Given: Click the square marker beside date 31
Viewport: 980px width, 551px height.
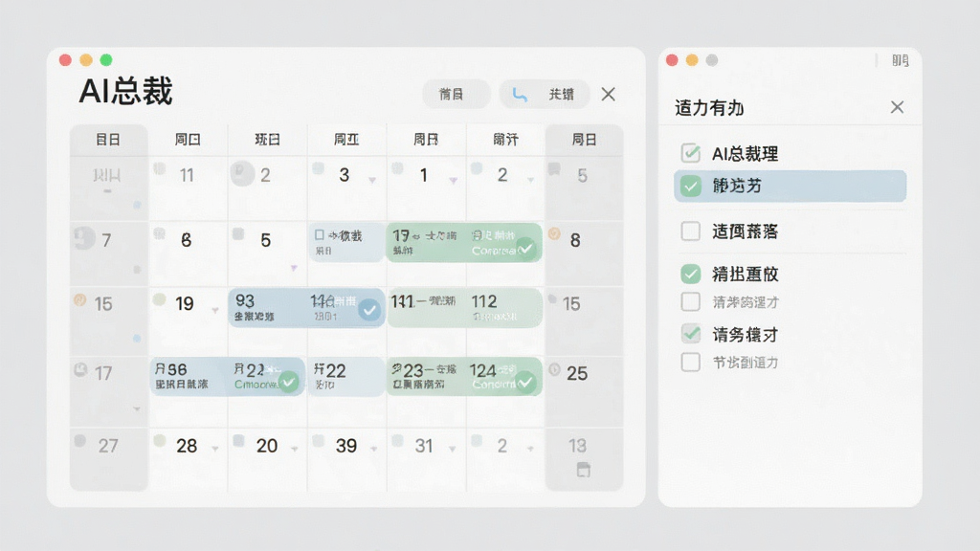Looking at the screenshot, I should 397,440.
